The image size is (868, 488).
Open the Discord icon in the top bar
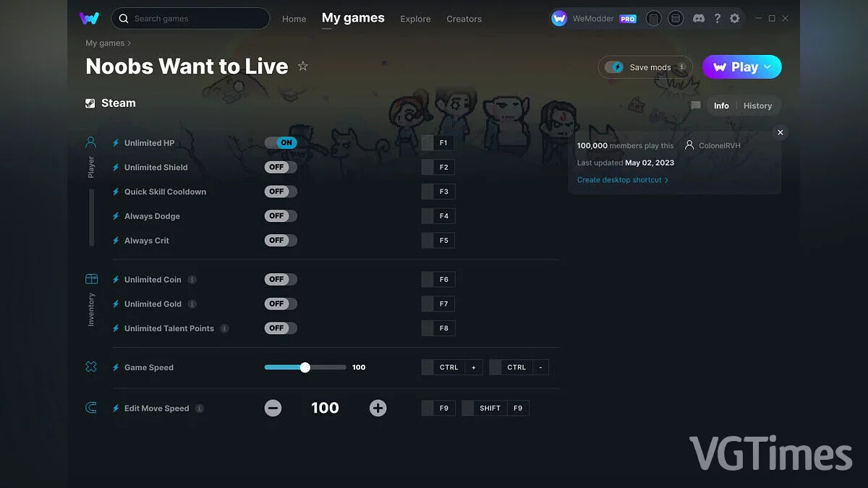pos(699,19)
